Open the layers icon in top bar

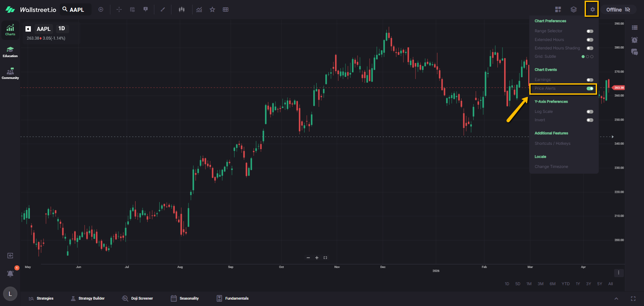point(574,9)
